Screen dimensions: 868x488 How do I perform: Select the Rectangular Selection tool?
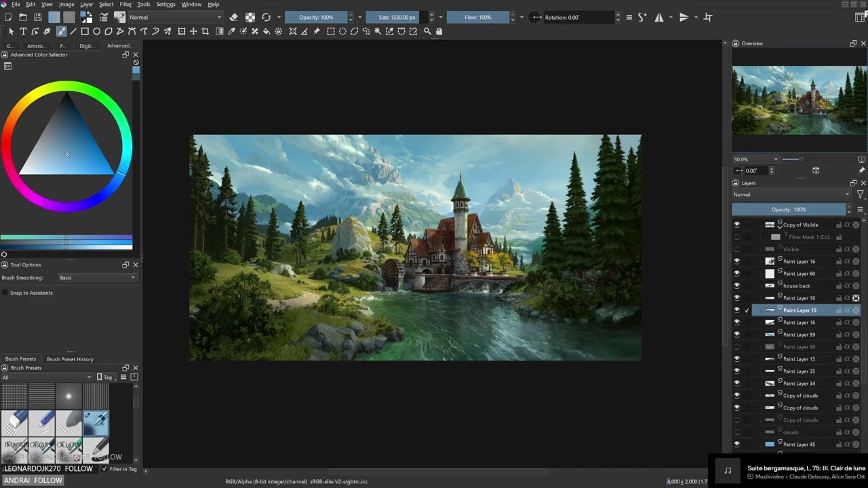click(331, 31)
